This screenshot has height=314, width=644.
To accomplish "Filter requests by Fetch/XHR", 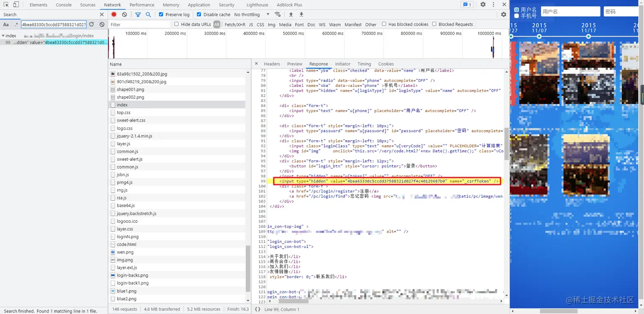I will pos(235,25).
